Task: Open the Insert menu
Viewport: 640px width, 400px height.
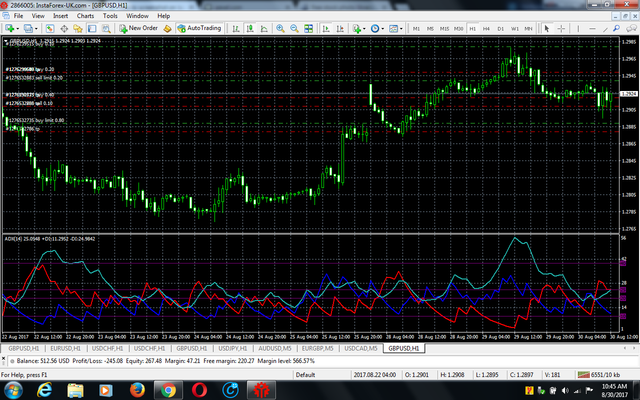Action: click(x=60, y=16)
